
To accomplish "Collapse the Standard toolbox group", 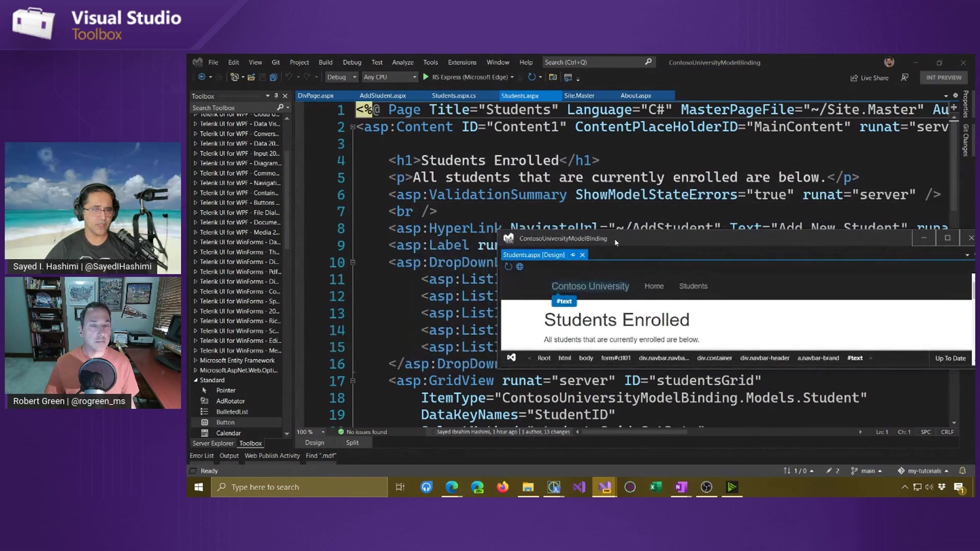I will click(197, 380).
